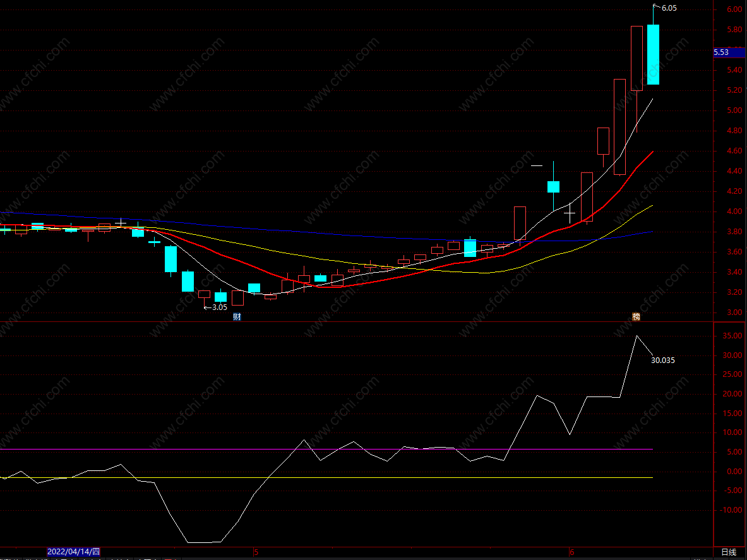Viewport: 747px width, 560px height.
Task: Click the 35.00 indicator axis label
Action: 732,336
